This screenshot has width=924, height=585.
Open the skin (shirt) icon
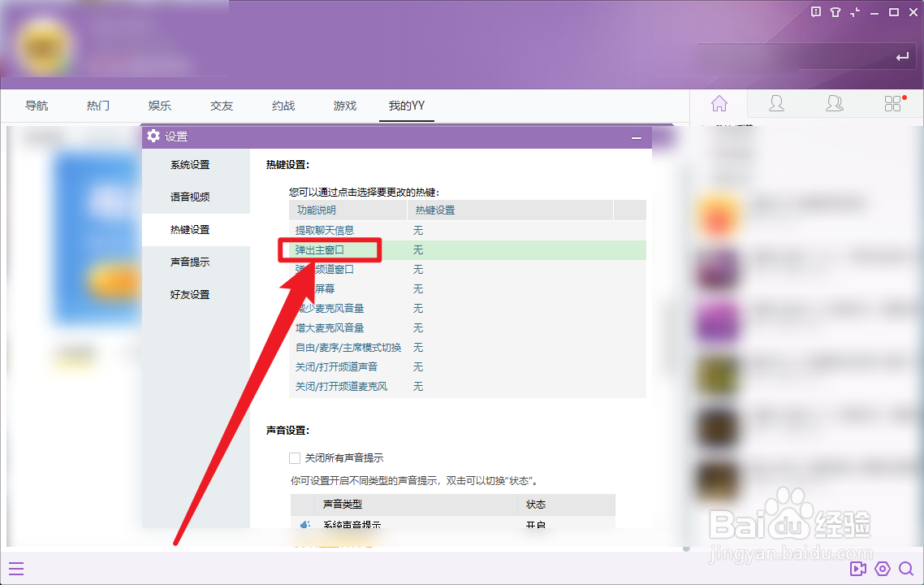[835, 12]
